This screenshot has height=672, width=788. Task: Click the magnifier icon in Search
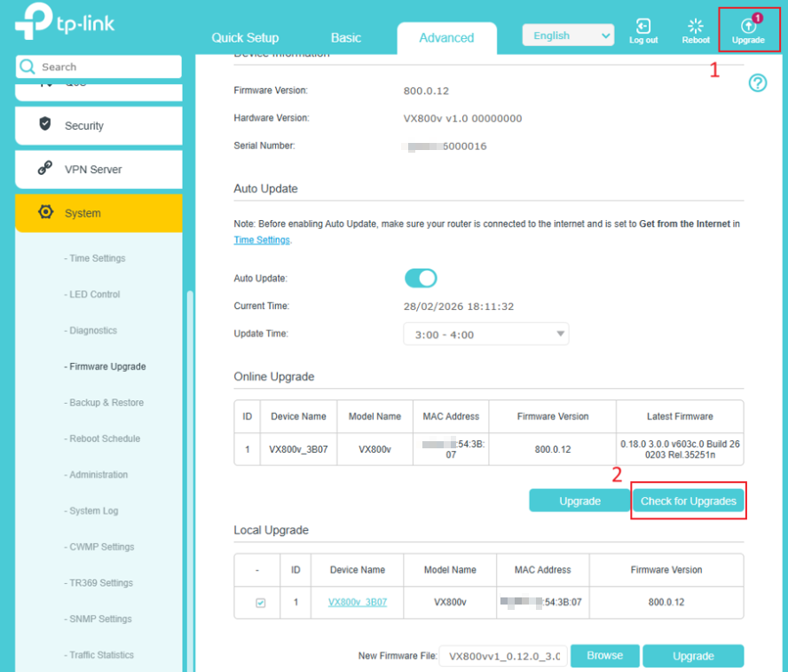[x=27, y=67]
